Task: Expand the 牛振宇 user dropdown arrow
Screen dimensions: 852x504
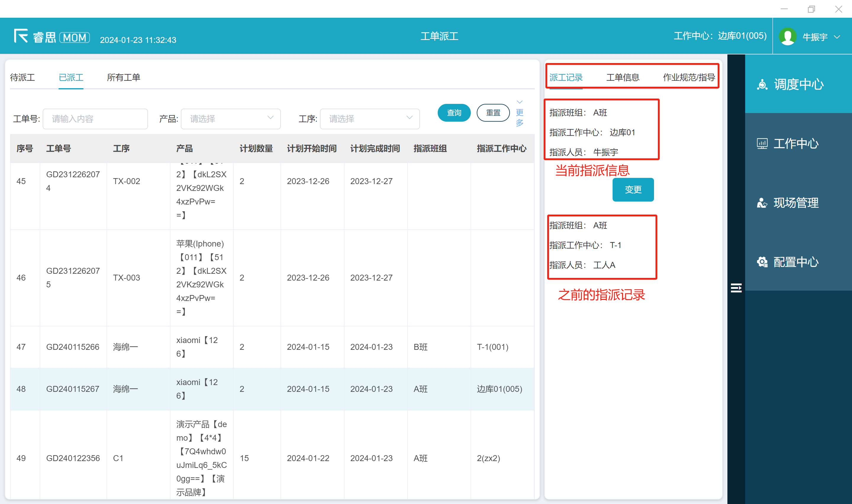Action: point(837,37)
